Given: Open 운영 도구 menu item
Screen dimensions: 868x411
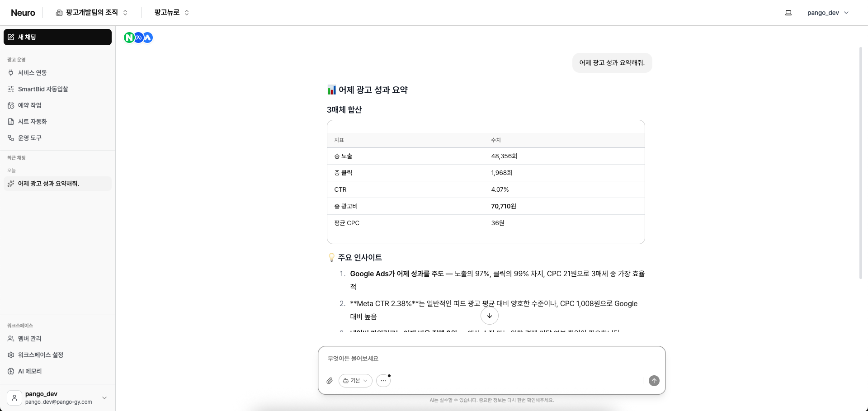Looking at the screenshot, I should (57, 138).
